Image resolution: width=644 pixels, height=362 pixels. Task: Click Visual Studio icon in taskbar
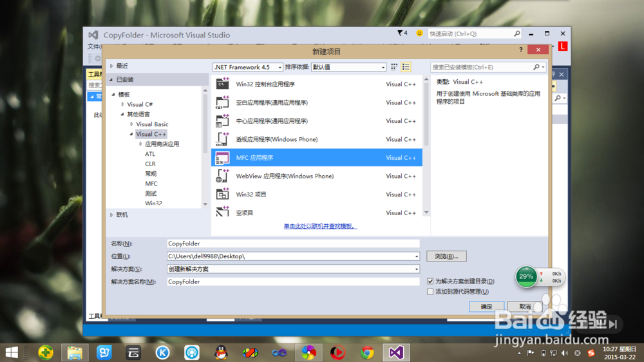396,352
